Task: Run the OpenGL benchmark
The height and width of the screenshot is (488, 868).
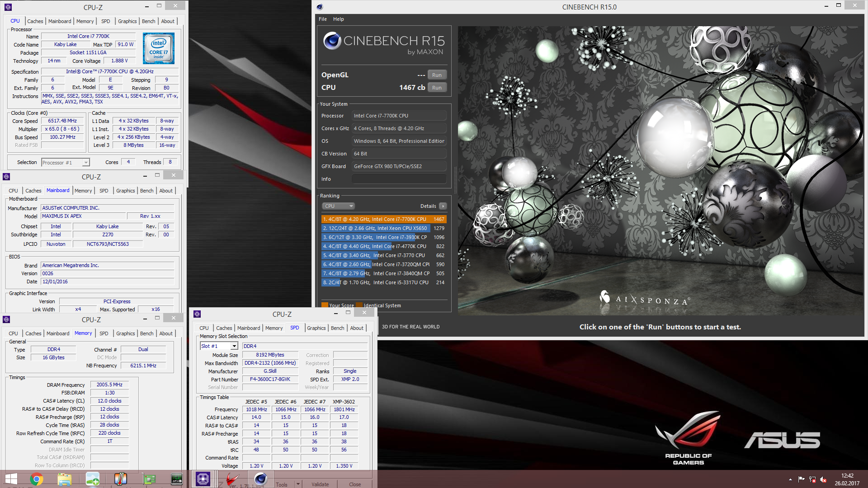Action: click(437, 75)
